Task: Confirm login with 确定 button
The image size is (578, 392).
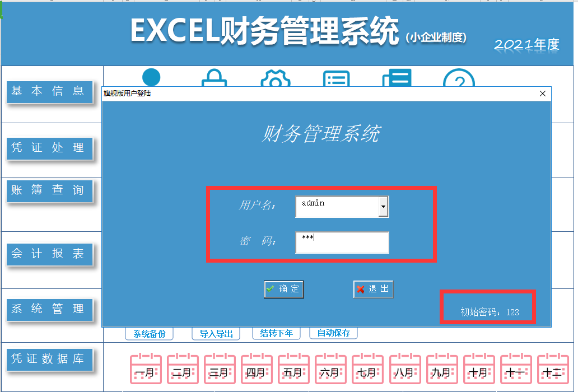Action: 284,289
